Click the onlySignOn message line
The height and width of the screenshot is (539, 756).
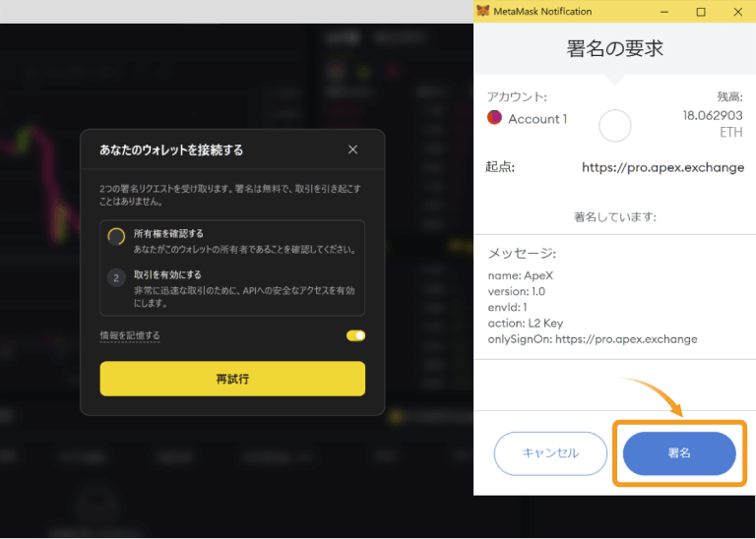593,339
